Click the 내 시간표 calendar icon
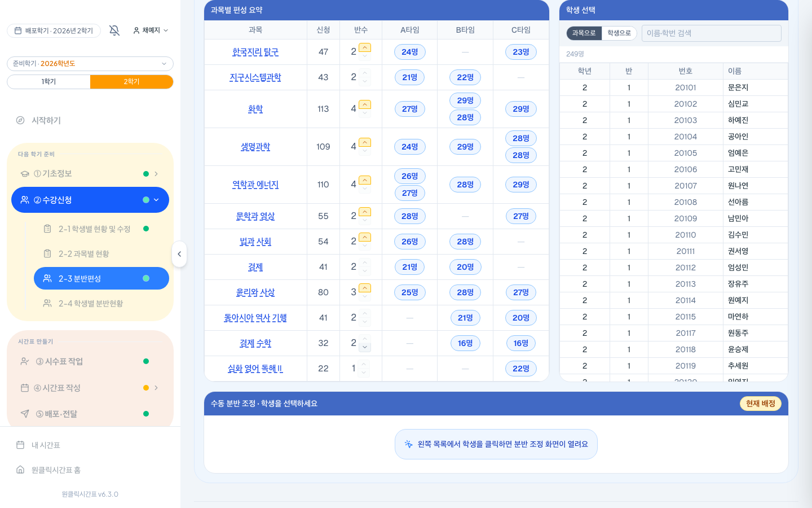Screen dimensions: 812x508 pyautogui.click(x=20, y=445)
